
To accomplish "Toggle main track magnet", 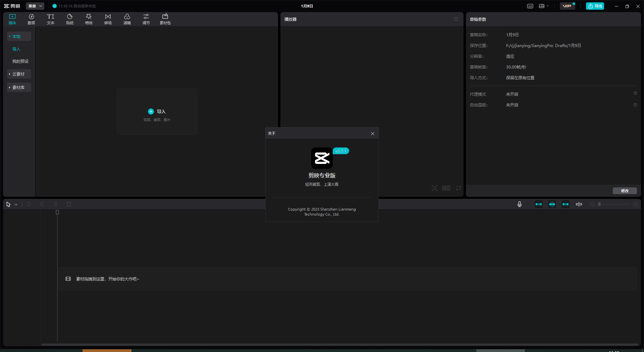I will pyautogui.click(x=539, y=204).
